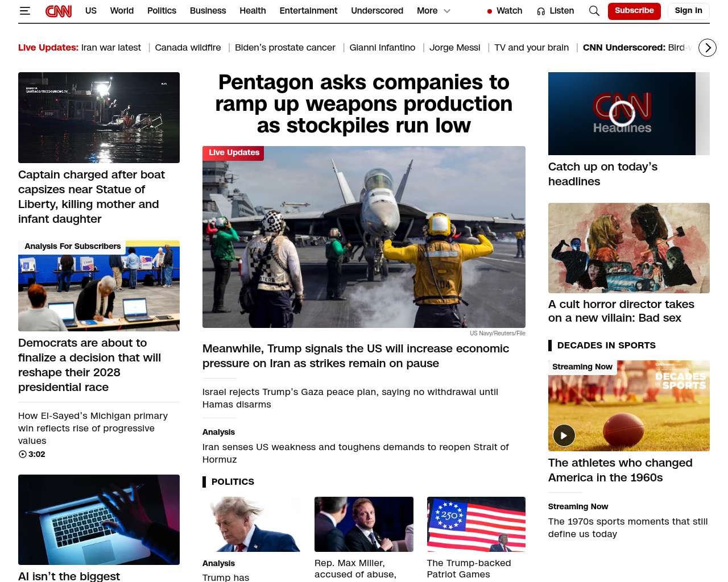Click the 3:02 video duration icon
Screen dimensions: 728x582
click(x=23, y=454)
